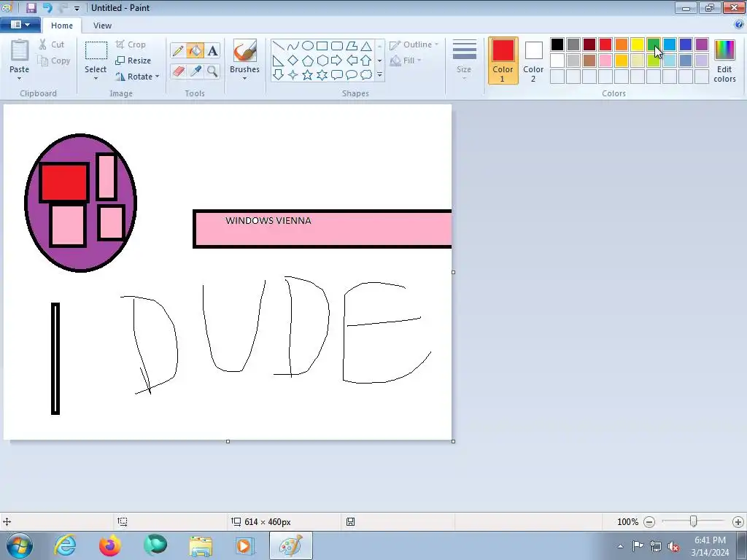This screenshot has height=560, width=747.
Task: Click the zoom in plus button
Action: click(738, 522)
